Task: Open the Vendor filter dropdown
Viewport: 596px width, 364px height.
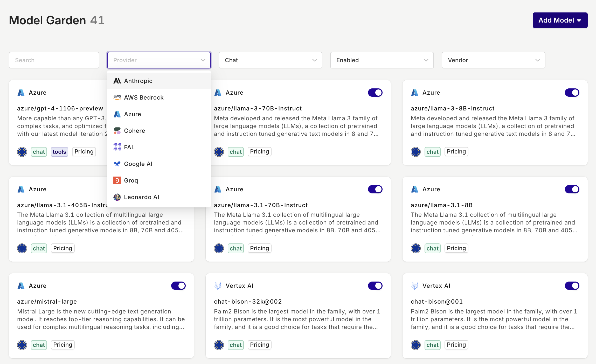Action: click(x=493, y=60)
